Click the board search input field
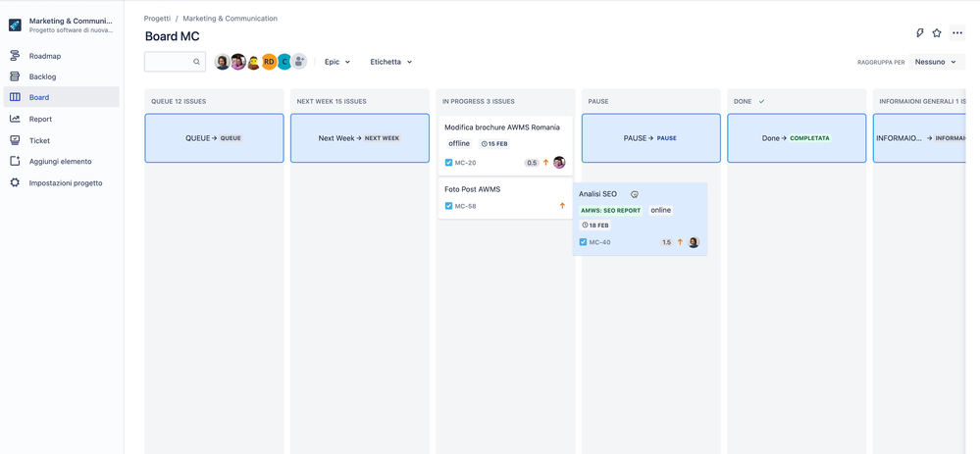 [x=175, y=62]
